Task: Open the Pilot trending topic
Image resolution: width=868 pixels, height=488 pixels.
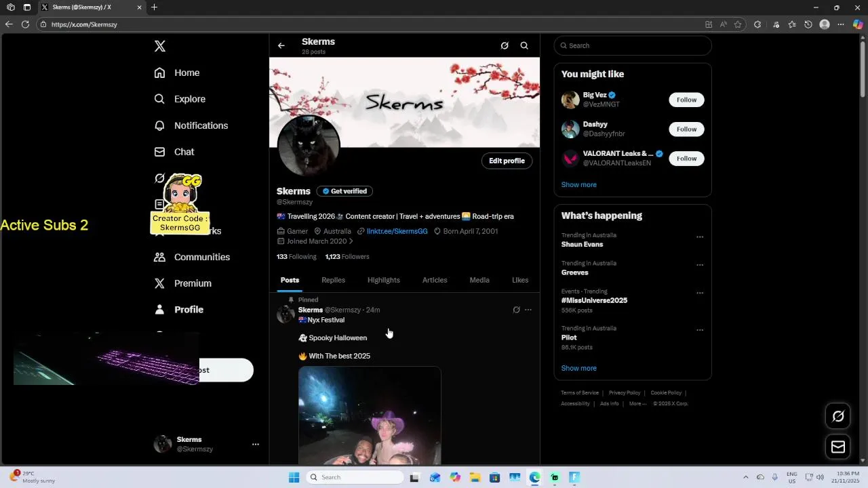Action: pyautogui.click(x=569, y=338)
